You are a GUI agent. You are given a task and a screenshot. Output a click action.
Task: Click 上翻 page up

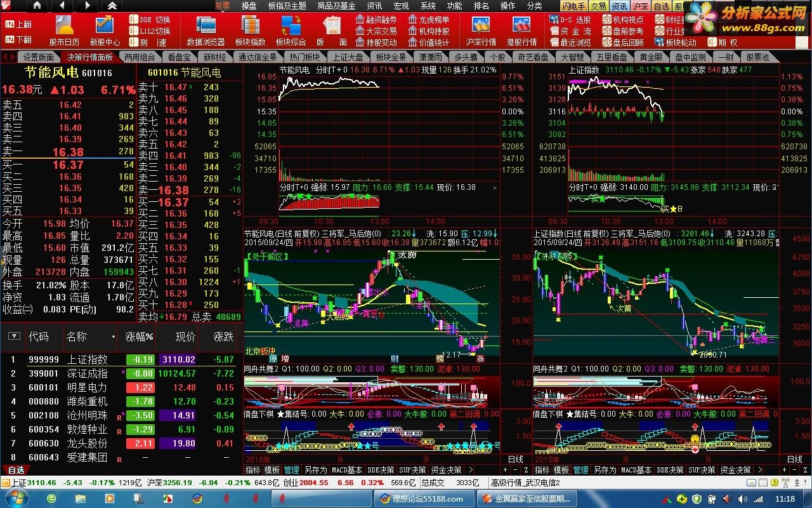coord(18,24)
